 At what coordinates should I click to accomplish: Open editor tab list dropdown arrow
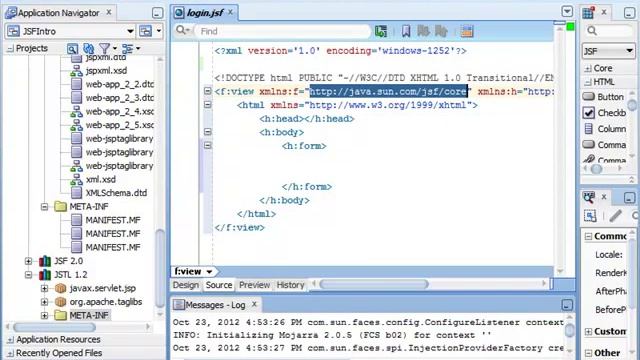pos(567,11)
